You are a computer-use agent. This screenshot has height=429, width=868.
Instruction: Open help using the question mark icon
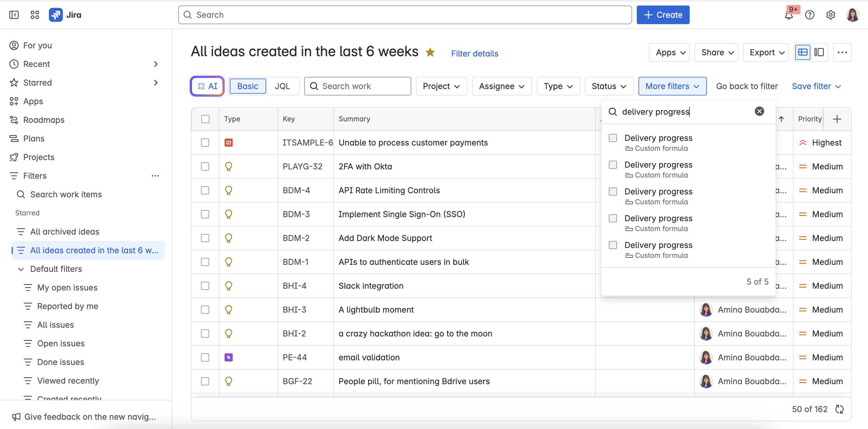[x=810, y=15]
